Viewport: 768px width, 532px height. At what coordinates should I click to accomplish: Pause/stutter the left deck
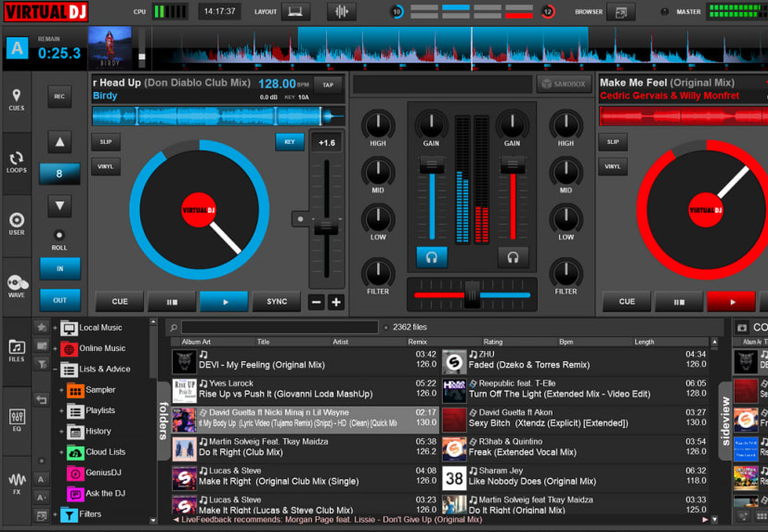pos(172,301)
